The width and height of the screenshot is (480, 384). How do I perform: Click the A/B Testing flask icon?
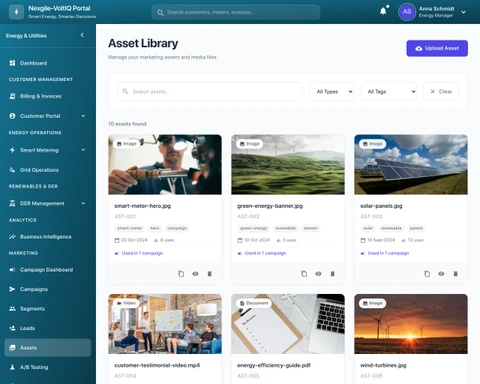pyautogui.click(x=12, y=367)
